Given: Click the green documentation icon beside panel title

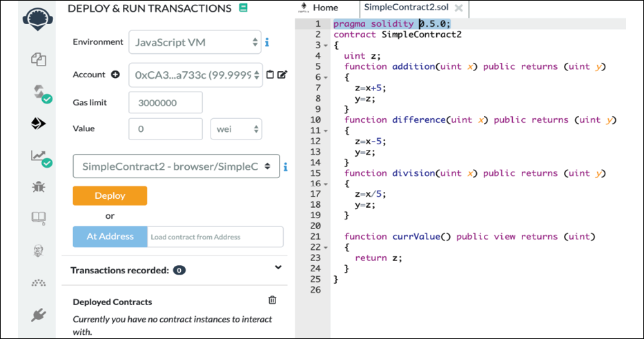Looking at the screenshot, I should pos(243,8).
